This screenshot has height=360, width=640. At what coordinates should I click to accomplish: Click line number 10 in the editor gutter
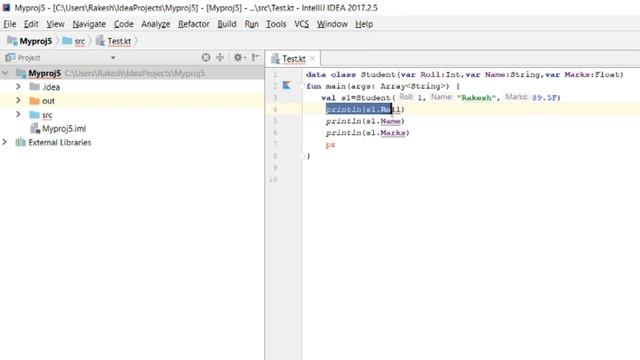pos(273,179)
